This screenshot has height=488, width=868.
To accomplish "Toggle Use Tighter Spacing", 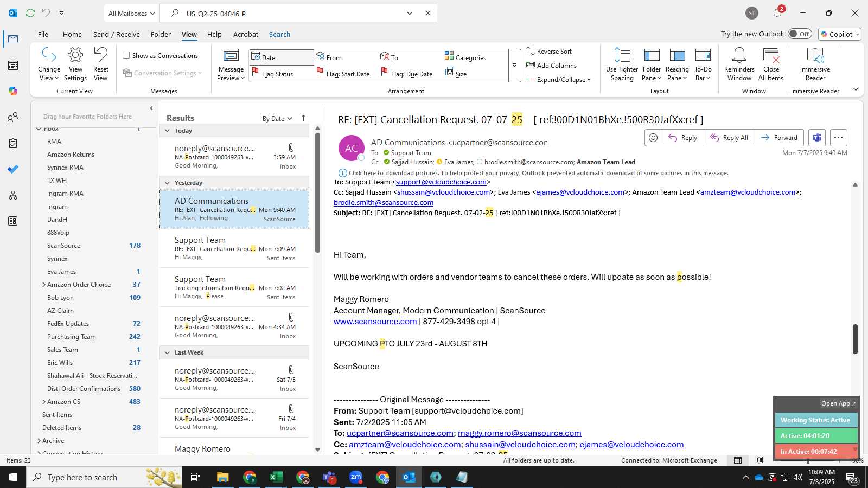I will pos(622,65).
